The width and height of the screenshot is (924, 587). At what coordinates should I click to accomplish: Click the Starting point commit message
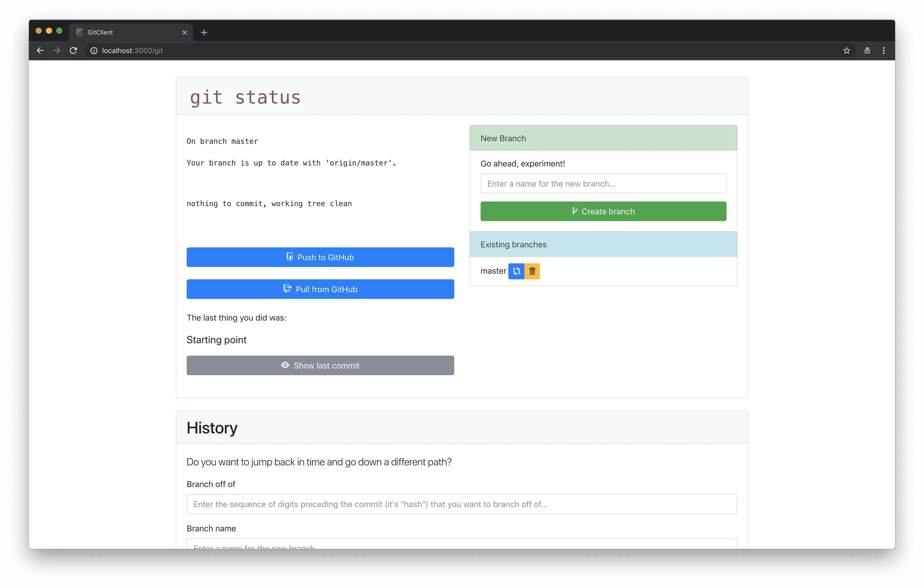tap(216, 340)
